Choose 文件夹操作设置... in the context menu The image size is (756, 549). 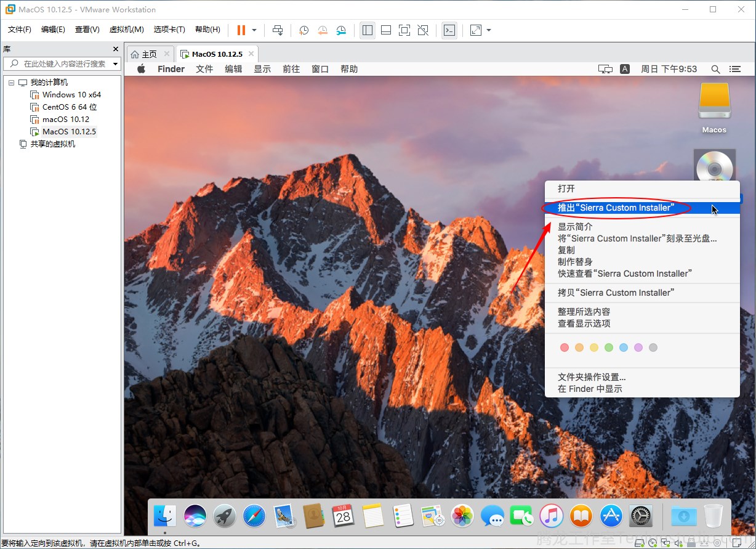pos(642,377)
